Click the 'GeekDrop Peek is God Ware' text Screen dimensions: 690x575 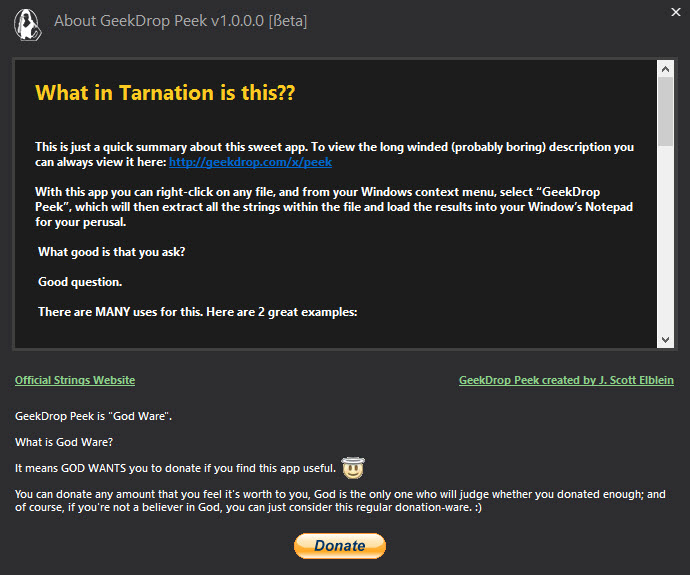(x=93, y=416)
